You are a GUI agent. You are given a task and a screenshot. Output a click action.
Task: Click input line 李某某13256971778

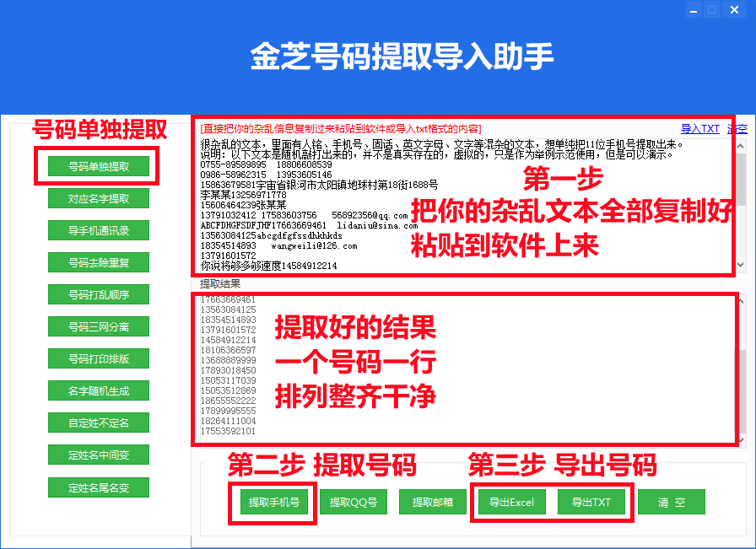tap(244, 195)
